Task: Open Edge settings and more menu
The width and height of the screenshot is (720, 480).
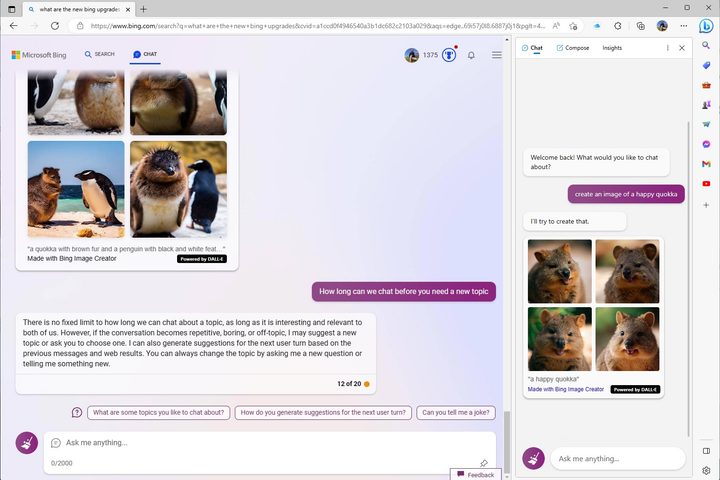Action: pos(684,26)
